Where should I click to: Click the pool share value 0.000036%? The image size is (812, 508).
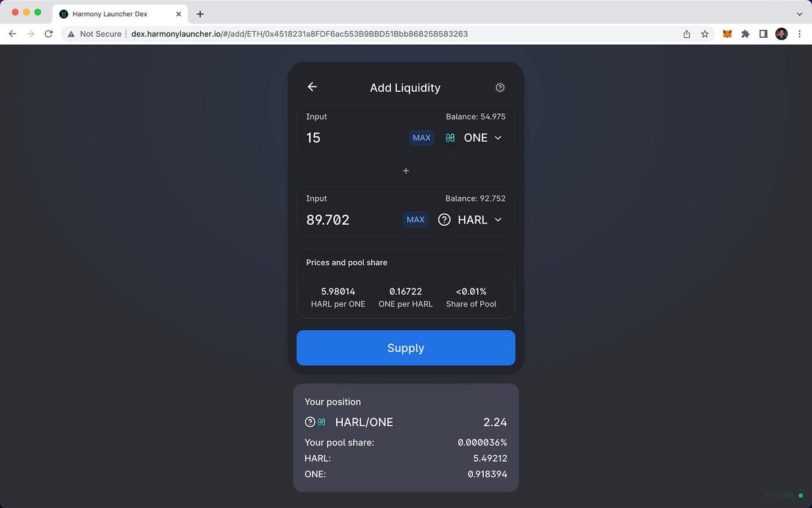[x=483, y=442]
